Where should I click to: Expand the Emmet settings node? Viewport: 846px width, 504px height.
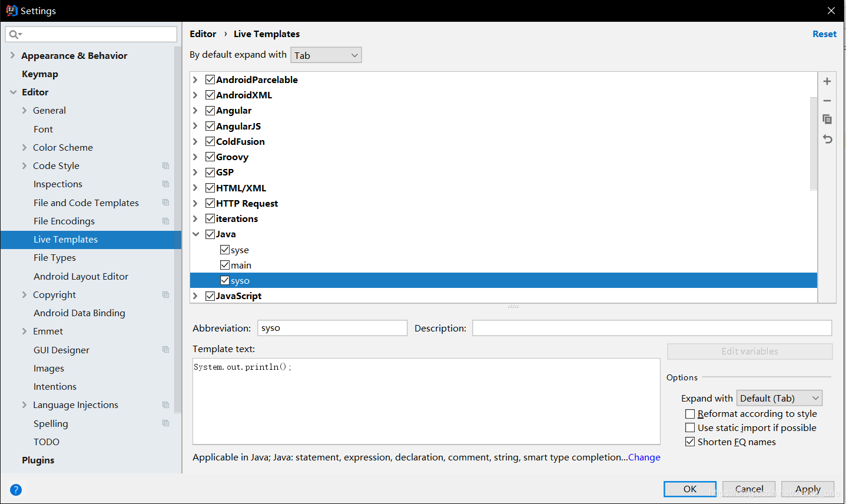[x=24, y=331]
